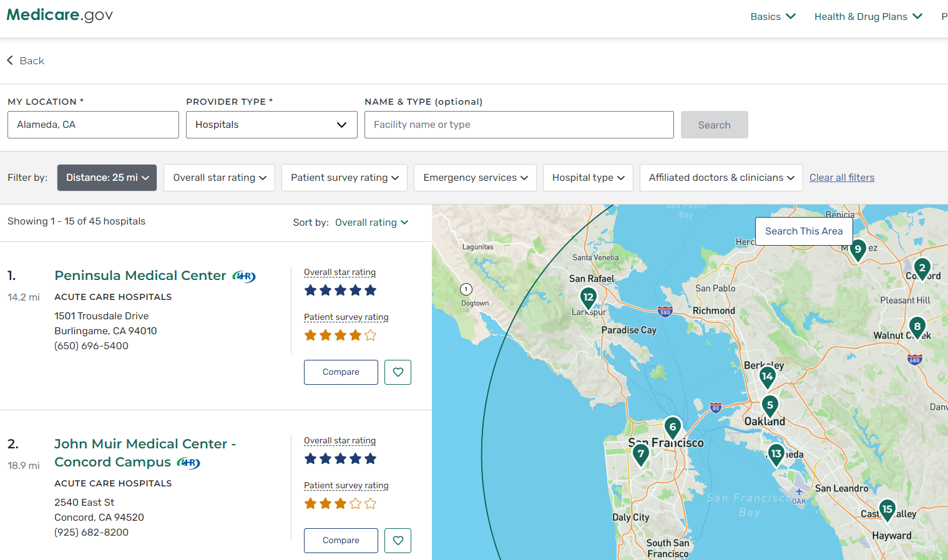948x560 pixels.
Task: Open the Basics menu
Action: [x=773, y=17]
